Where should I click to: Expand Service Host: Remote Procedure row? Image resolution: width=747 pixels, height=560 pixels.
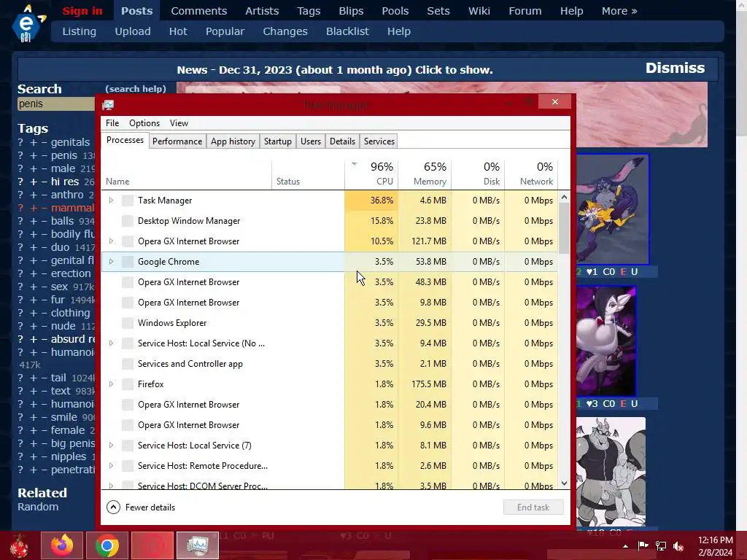111,466
